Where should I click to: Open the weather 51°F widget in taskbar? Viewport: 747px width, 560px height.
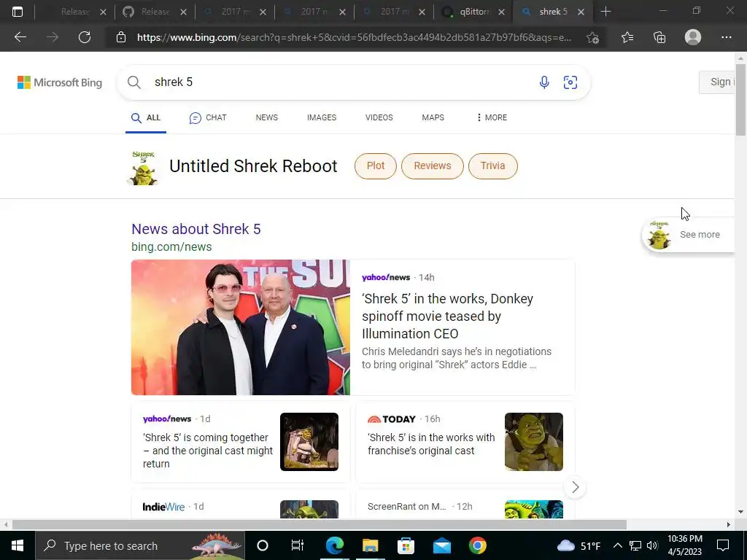[x=578, y=545]
